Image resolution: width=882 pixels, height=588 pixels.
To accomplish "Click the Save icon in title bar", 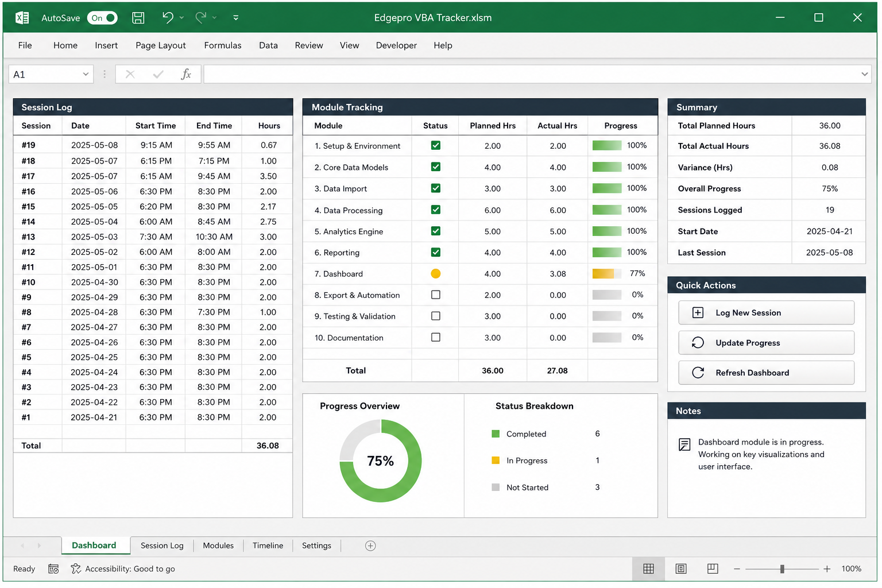I will click(138, 18).
